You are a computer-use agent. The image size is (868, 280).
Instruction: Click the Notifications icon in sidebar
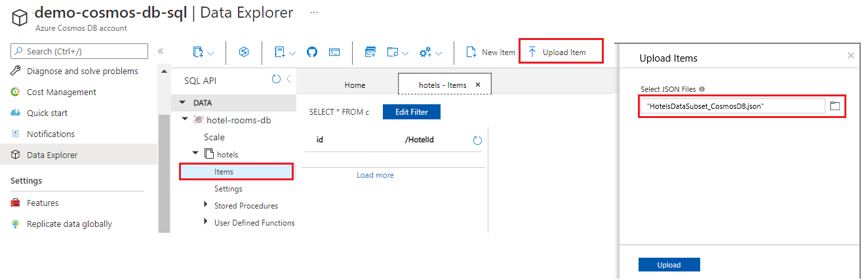pyautogui.click(x=16, y=134)
